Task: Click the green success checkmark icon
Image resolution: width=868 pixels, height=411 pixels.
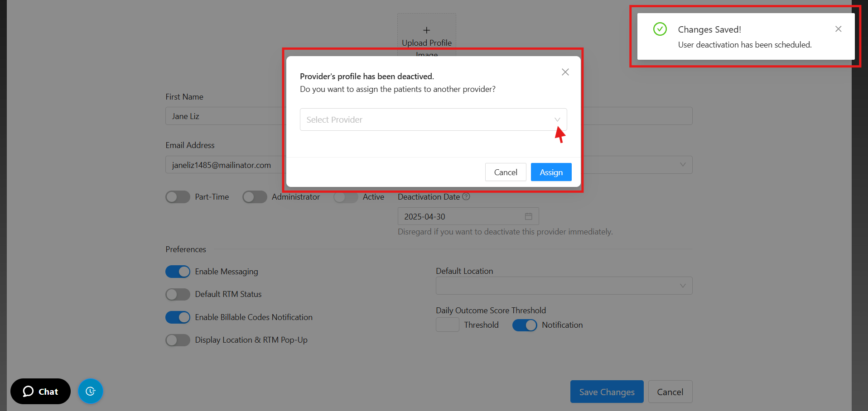Action: (x=660, y=29)
